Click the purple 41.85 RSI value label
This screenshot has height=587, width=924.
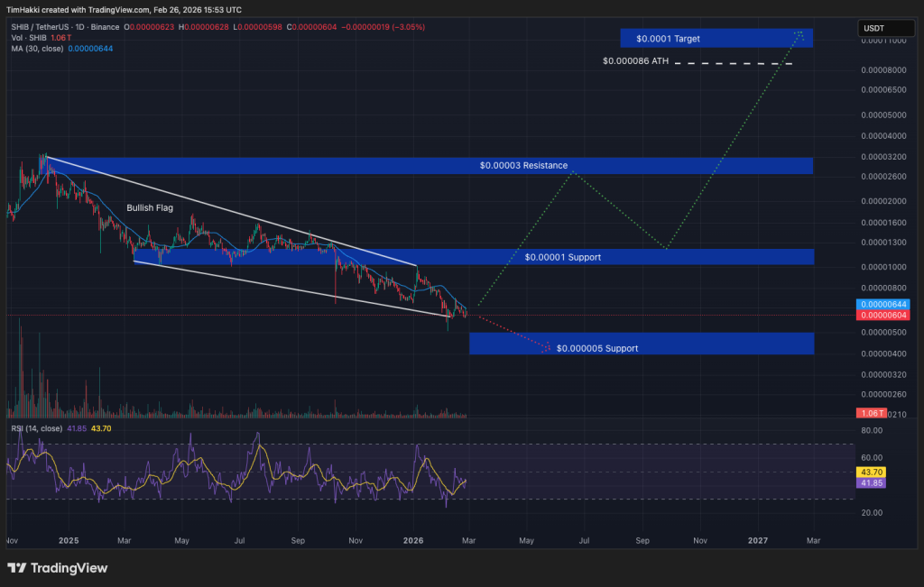(x=873, y=482)
